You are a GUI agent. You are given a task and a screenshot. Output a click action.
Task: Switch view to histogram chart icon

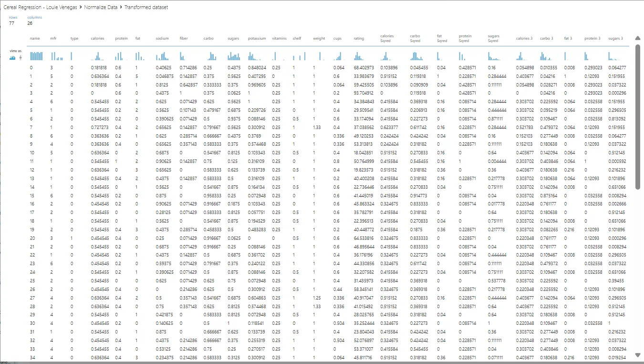pos(13,58)
